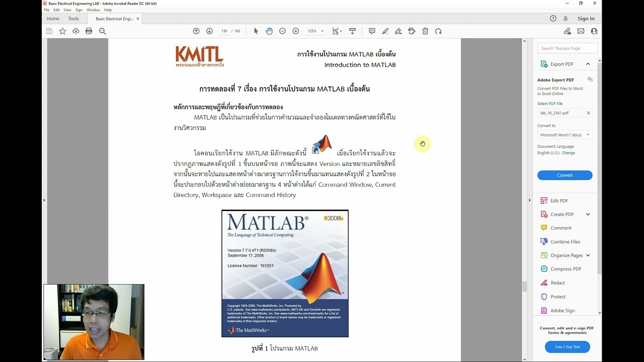Expand the Organize Pages options
The image size is (644, 362).
coord(588,255)
